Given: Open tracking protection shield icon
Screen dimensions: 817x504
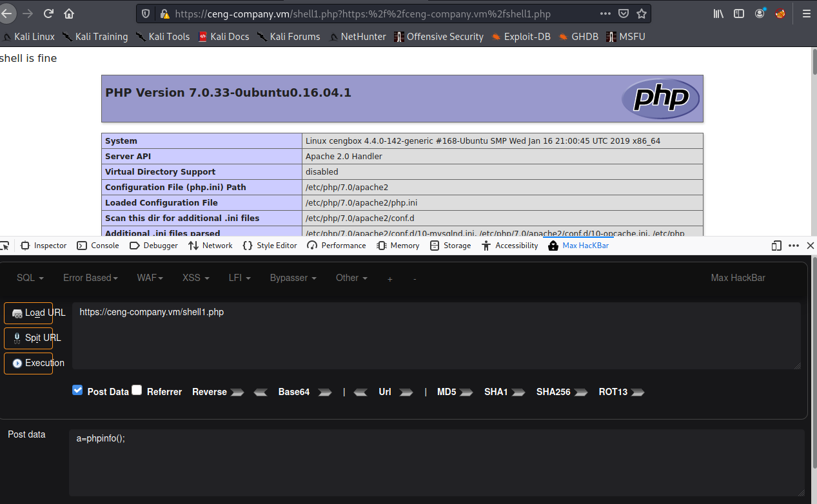Looking at the screenshot, I should [146, 13].
